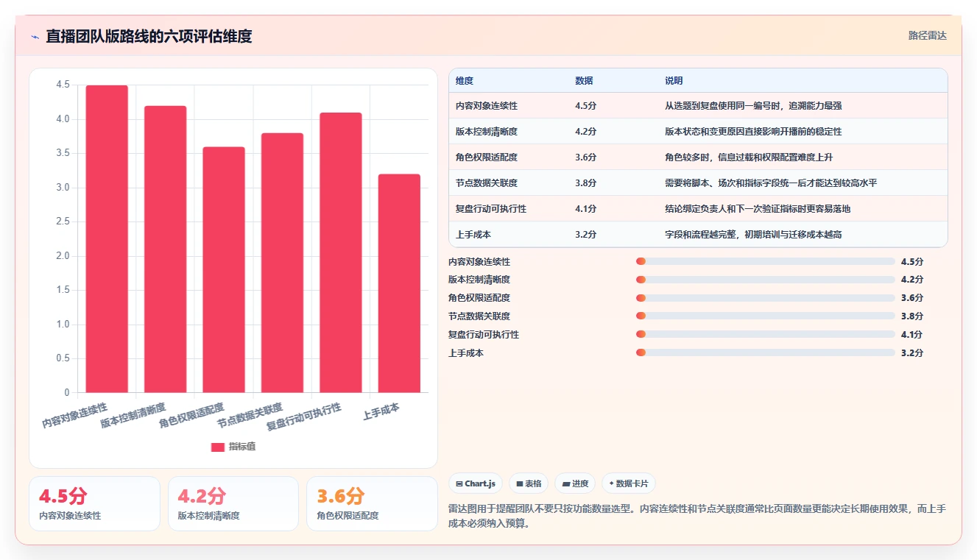Click the 上手成本 progress bar

pyautogui.click(x=766, y=353)
